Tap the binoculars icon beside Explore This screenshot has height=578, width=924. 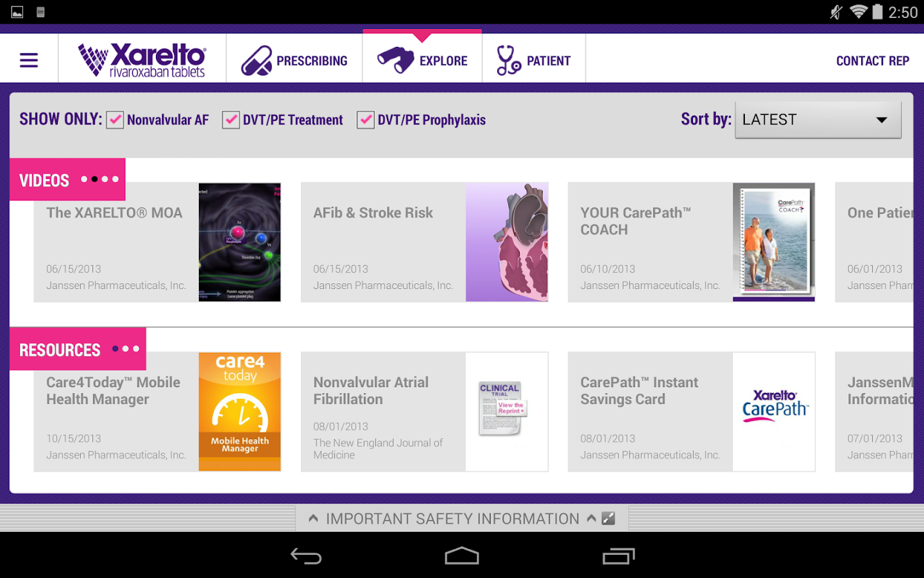pyautogui.click(x=396, y=60)
